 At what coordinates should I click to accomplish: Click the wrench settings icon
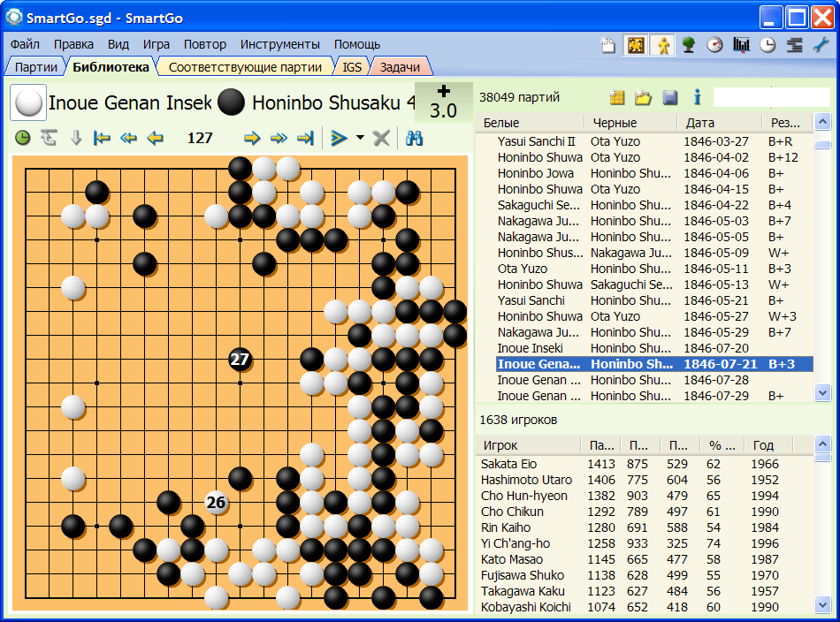pos(821,45)
